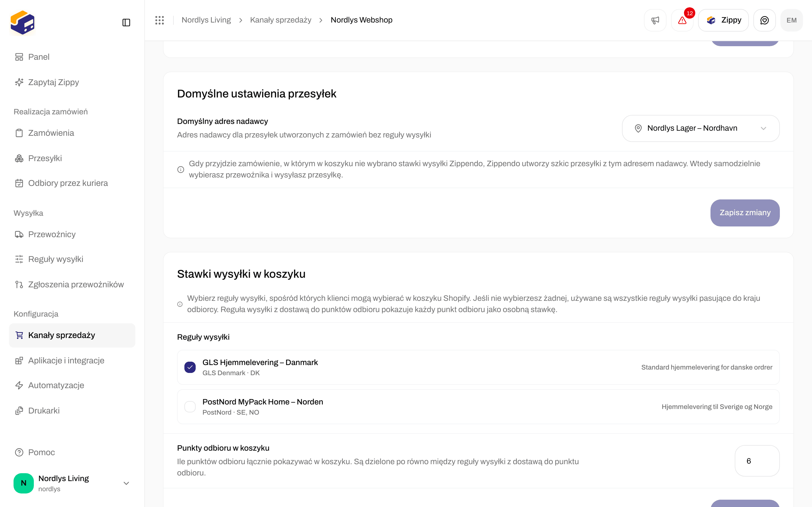The image size is (812, 507).
Task: Open the announcements megaphone icon
Action: (x=655, y=20)
